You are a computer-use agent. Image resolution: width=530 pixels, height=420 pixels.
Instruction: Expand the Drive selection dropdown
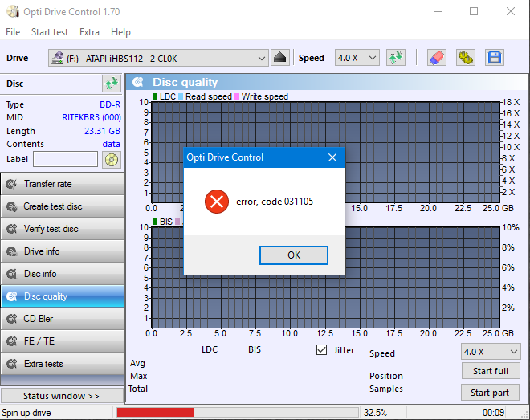pyautogui.click(x=261, y=58)
